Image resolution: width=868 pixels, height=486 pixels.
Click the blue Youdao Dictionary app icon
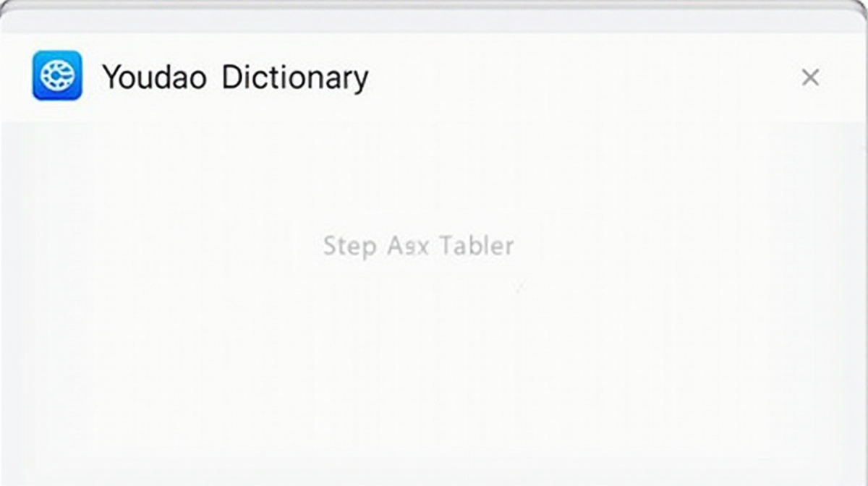coord(57,75)
